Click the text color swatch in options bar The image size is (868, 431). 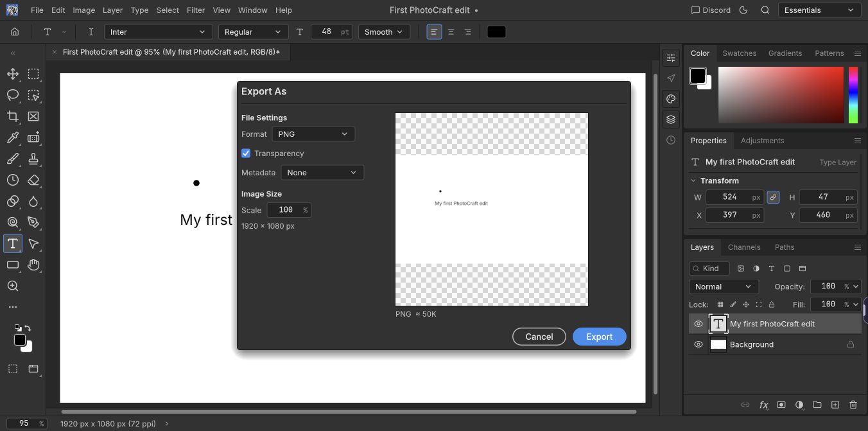(496, 31)
